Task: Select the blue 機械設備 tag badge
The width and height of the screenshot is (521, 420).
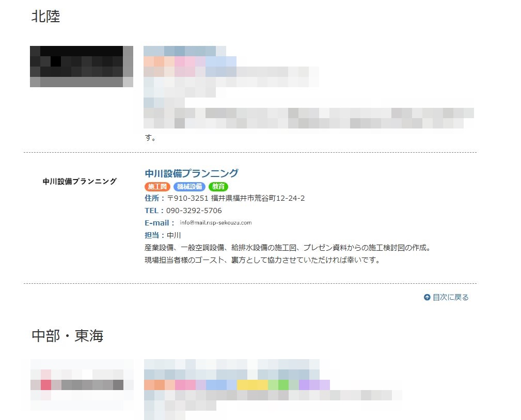Action: pyautogui.click(x=190, y=187)
